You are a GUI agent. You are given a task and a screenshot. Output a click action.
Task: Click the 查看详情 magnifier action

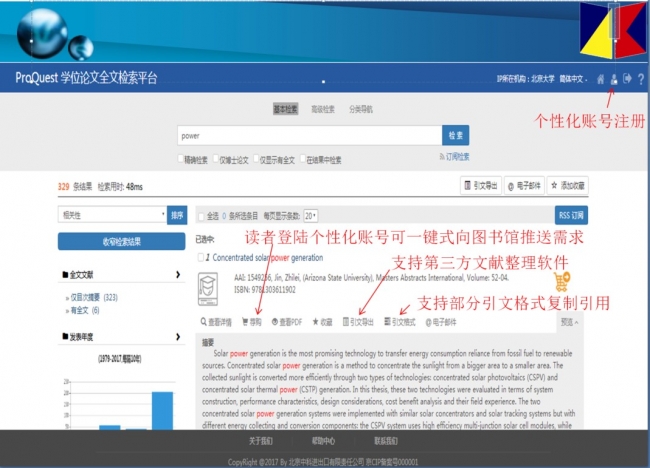pyautogui.click(x=216, y=322)
